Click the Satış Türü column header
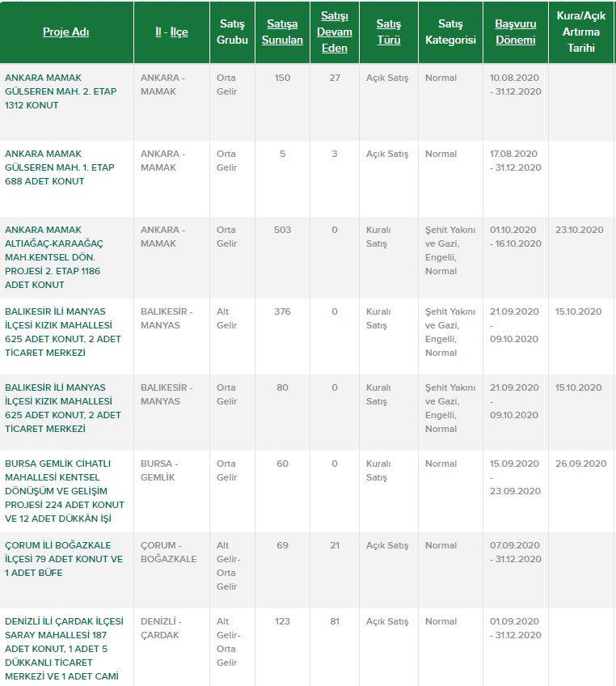Viewport: 616px width, 686px height. [389, 32]
